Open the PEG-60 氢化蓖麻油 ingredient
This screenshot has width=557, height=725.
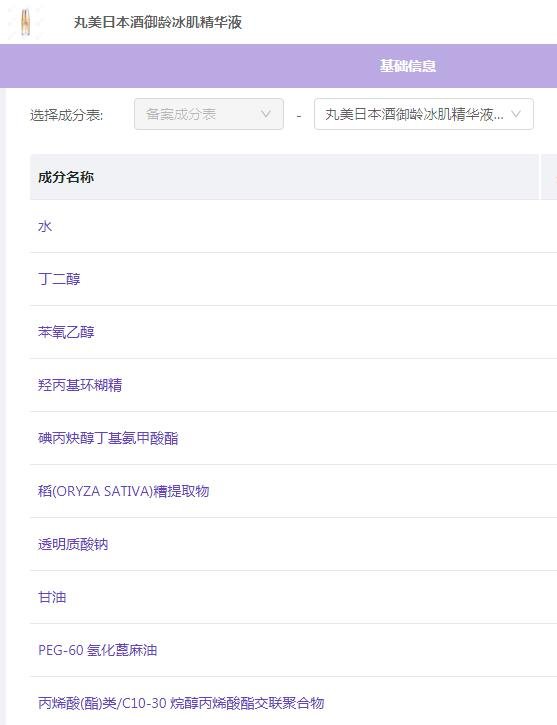(98, 650)
